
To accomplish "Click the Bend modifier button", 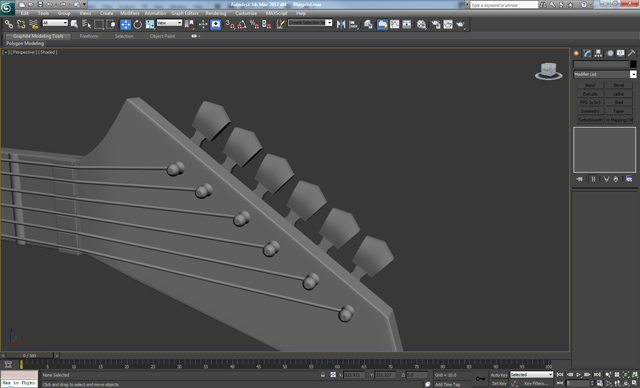I will (x=590, y=85).
